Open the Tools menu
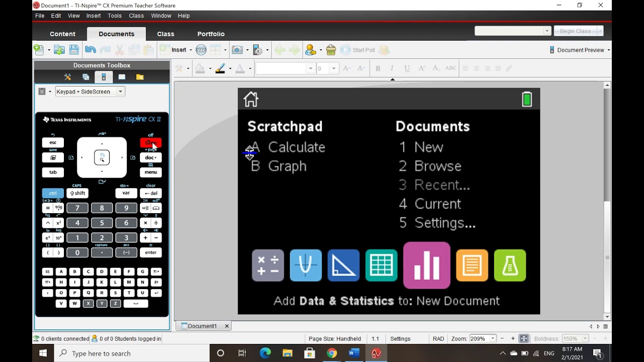This screenshot has width=644, height=362. (x=115, y=16)
